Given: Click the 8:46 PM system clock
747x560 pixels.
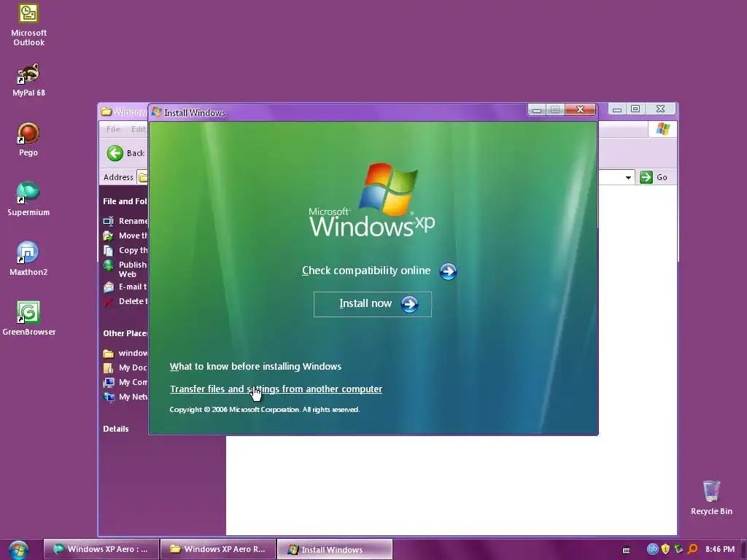Looking at the screenshot, I should (720, 549).
